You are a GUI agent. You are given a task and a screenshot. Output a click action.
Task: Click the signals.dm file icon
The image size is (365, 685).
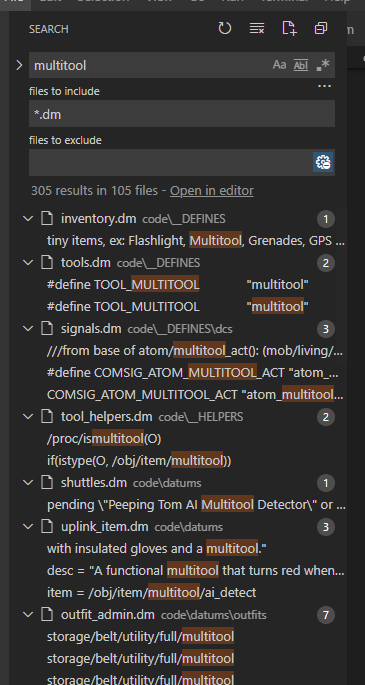point(47,328)
